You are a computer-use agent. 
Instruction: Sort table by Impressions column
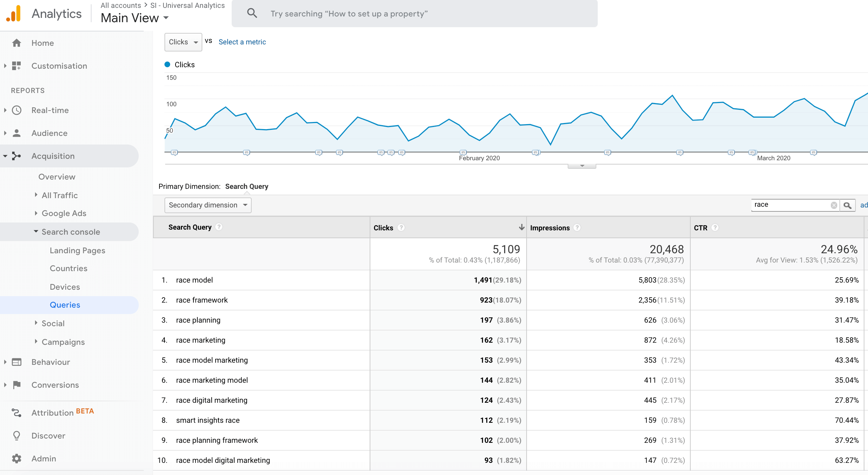pos(550,228)
